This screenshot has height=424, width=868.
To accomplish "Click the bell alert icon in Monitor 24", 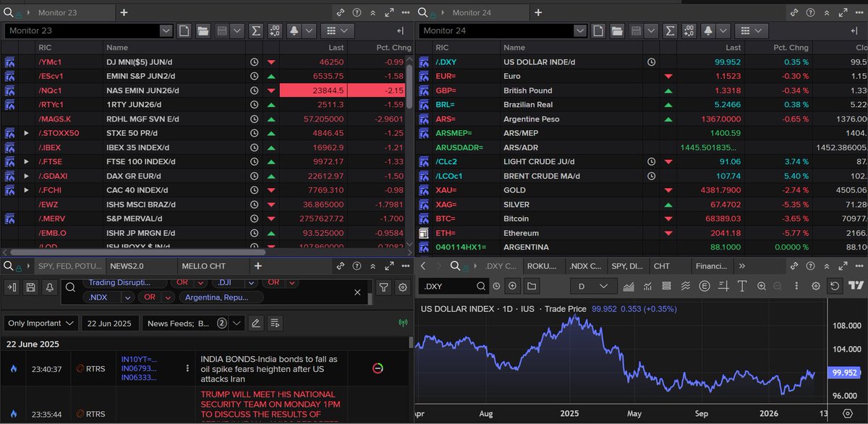I will click(x=707, y=31).
